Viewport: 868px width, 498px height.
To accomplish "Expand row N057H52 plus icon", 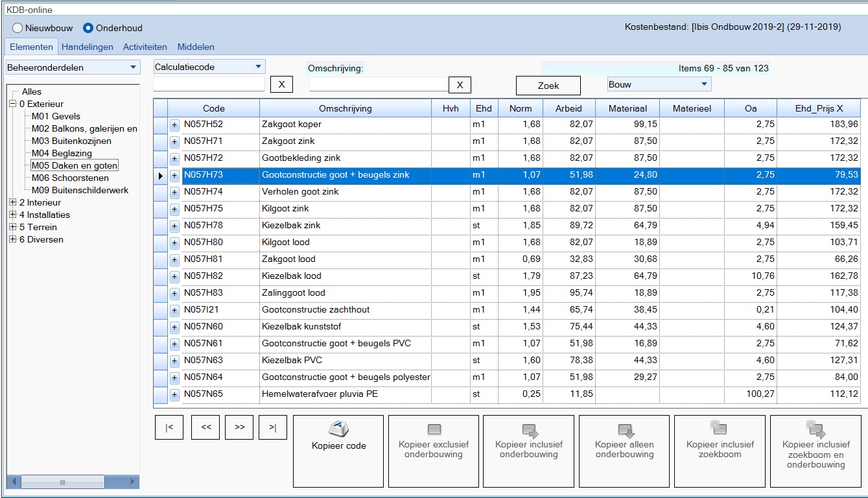I will [174, 124].
